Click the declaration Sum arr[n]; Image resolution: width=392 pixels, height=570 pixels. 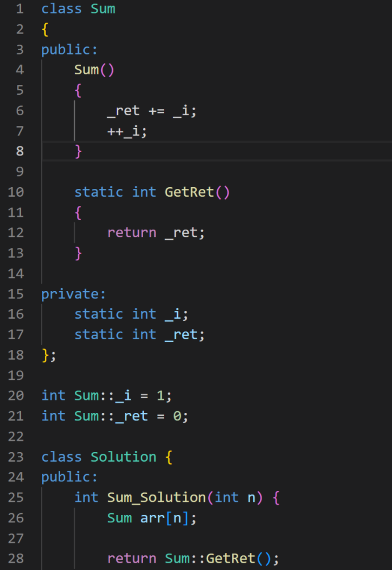coord(151,518)
